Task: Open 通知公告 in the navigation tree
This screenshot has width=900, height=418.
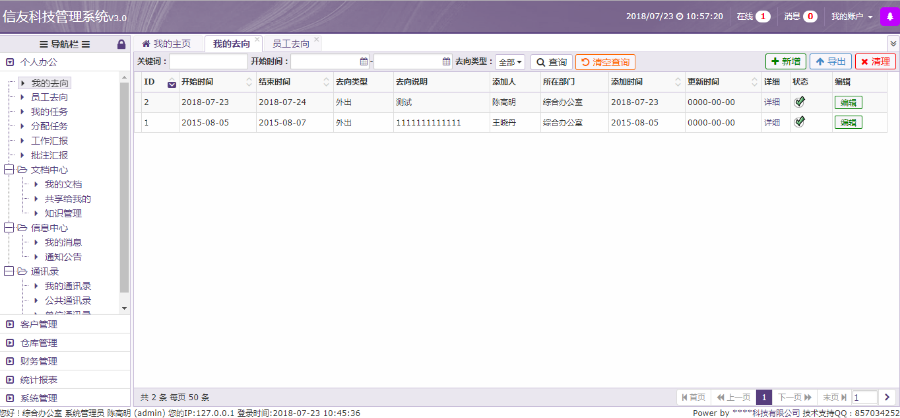Action: 63,257
